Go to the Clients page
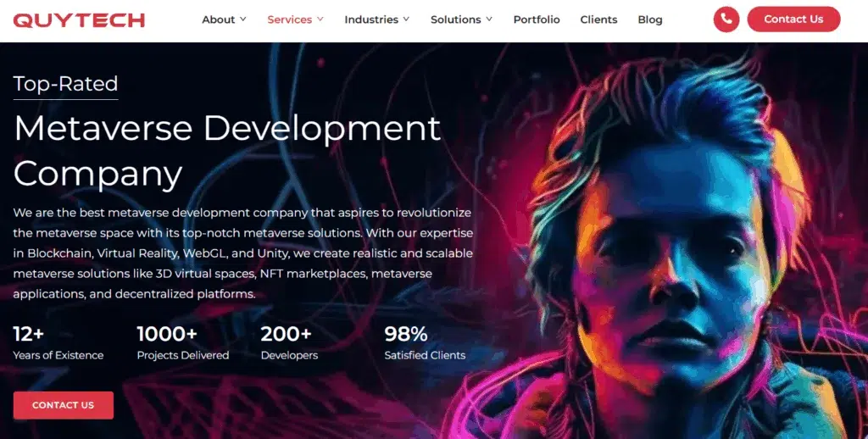 coord(598,19)
